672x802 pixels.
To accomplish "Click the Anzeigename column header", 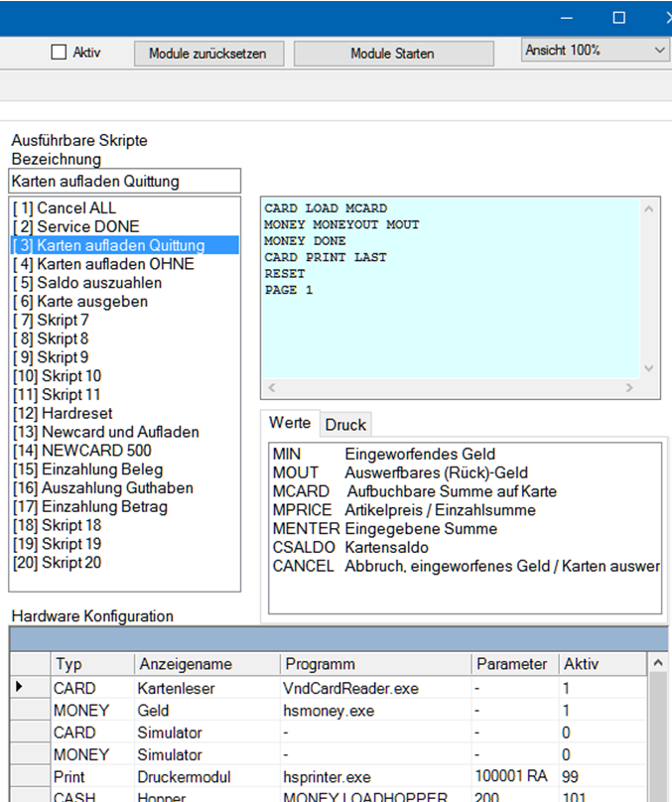I will 207,664.
